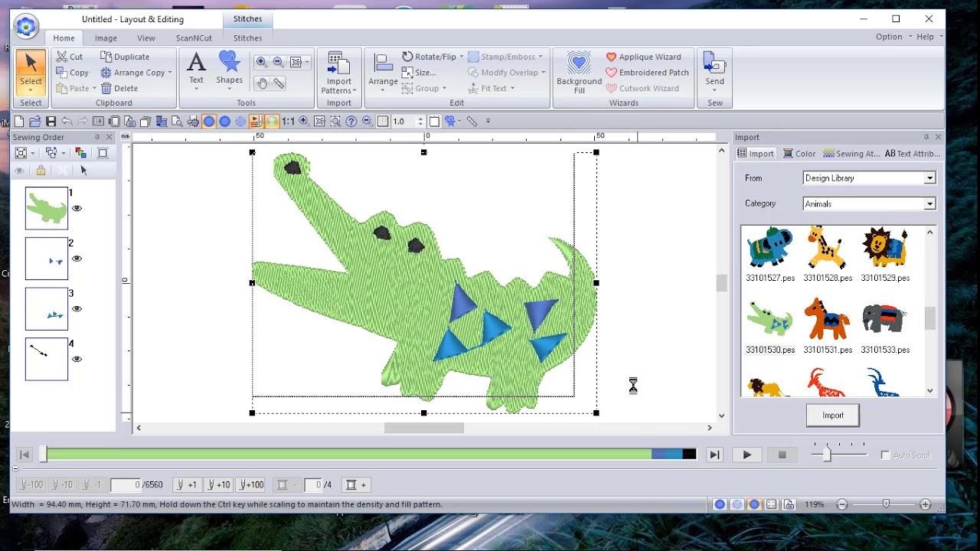Toggle visibility eye for sewing object 4
The height and width of the screenshot is (551, 980).
pyautogui.click(x=77, y=359)
